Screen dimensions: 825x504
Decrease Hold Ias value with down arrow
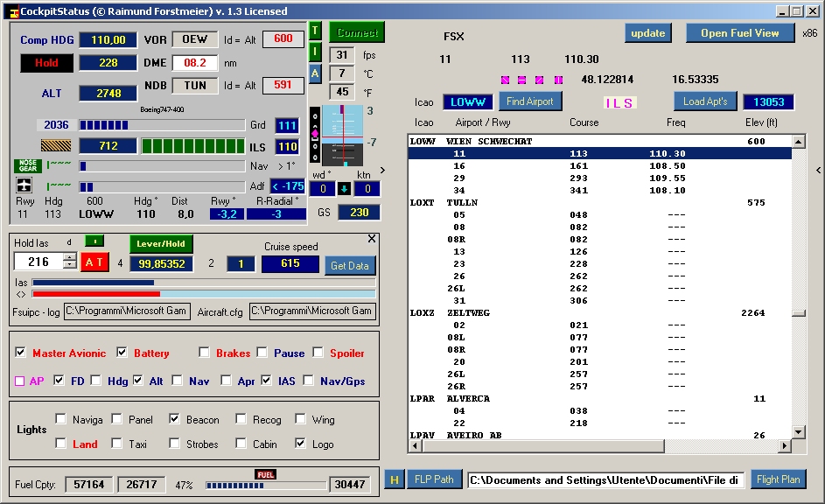pyautogui.click(x=69, y=264)
